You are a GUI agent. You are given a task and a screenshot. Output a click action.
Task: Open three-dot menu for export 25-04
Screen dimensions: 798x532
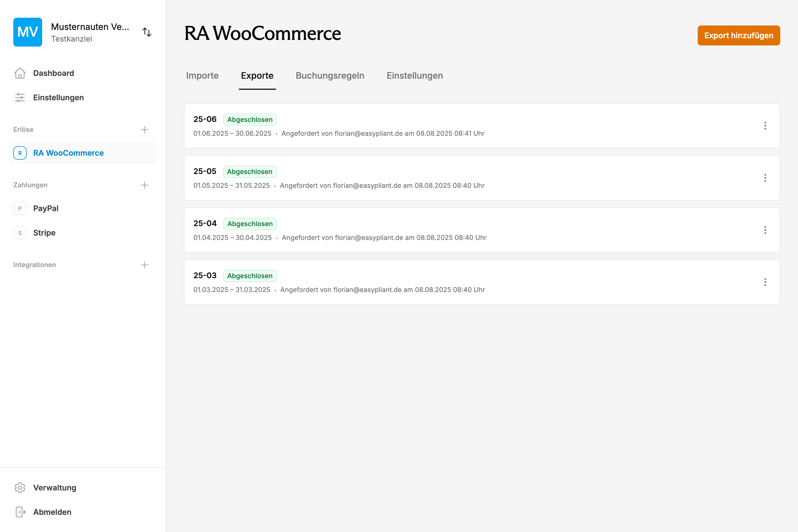[765, 230]
